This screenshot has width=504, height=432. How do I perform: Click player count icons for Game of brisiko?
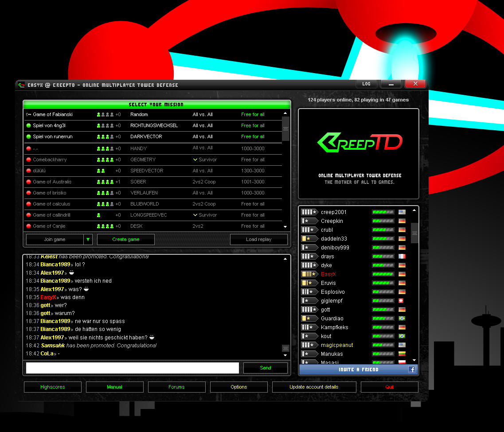click(x=105, y=193)
